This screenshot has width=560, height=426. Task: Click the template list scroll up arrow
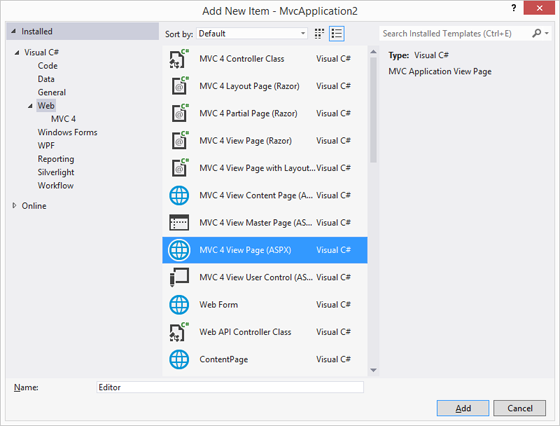(x=373, y=52)
